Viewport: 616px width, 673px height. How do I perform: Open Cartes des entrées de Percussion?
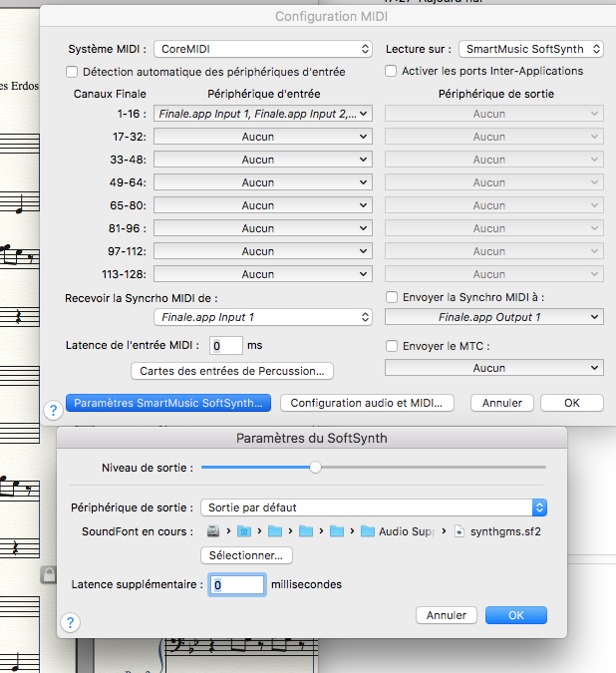pos(231,371)
